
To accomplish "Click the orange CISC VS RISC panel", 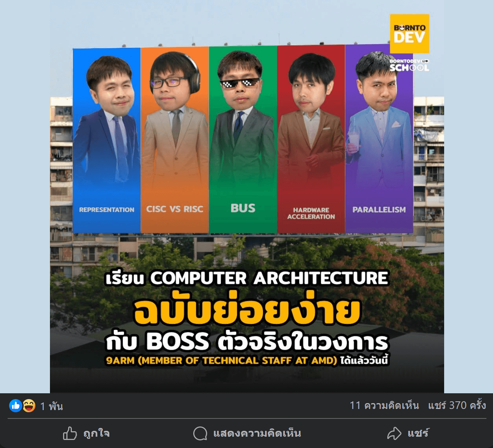I will point(175,140).
